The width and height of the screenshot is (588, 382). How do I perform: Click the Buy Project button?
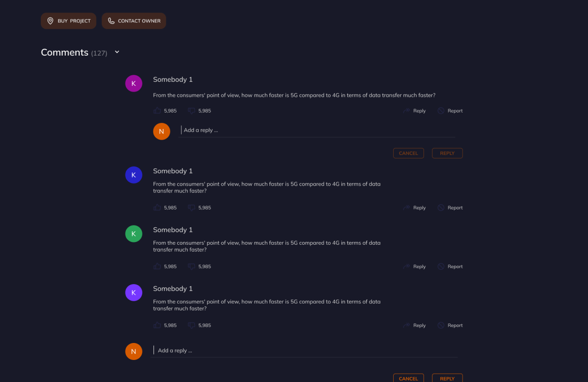[68, 21]
